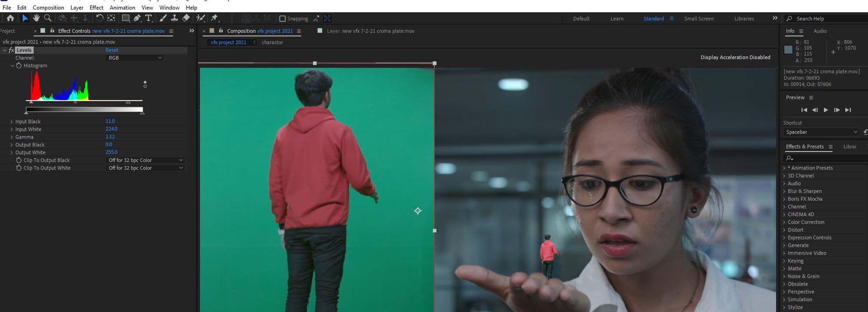Select the Puppet Pin tool
The image size is (868, 312).
(214, 18)
